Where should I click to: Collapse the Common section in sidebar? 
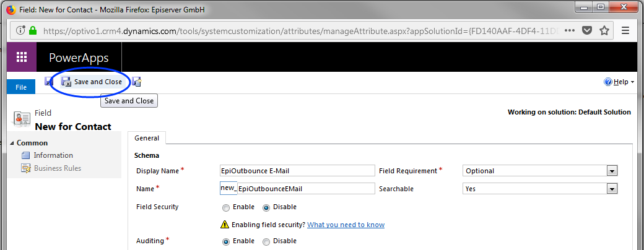point(14,143)
